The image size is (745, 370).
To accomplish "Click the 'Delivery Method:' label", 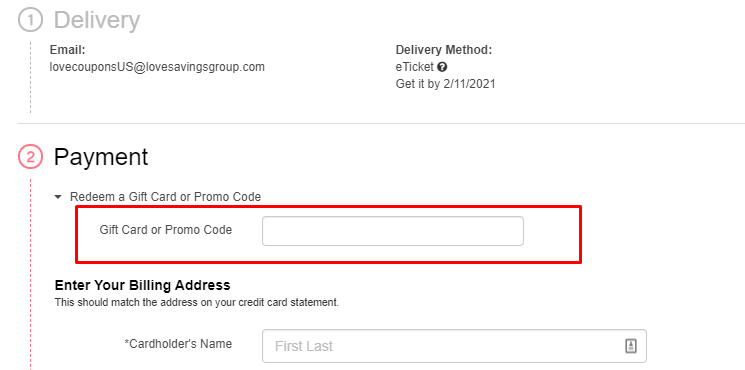I will click(444, 50).
